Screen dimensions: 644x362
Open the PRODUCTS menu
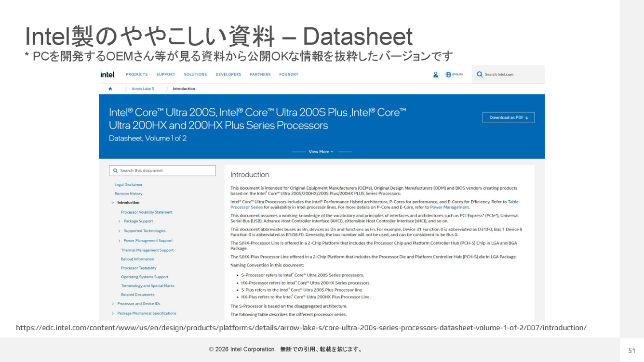pyautogui.click(x=137, y=75)
